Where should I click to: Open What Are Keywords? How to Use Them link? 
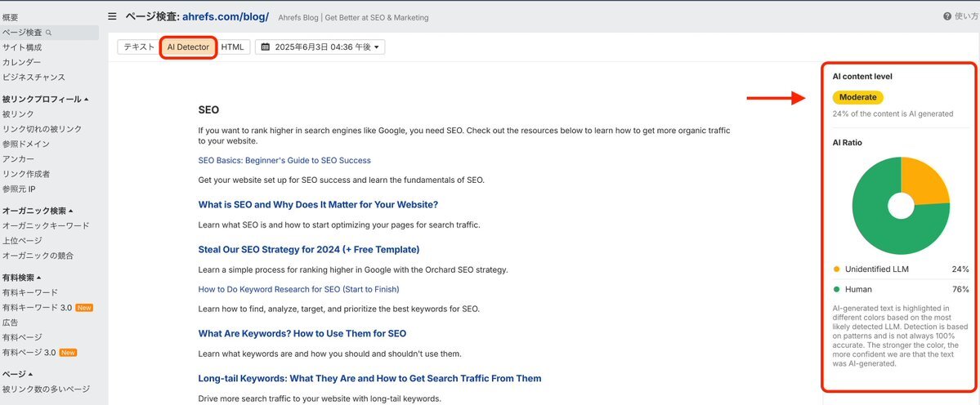click(302, 333)
